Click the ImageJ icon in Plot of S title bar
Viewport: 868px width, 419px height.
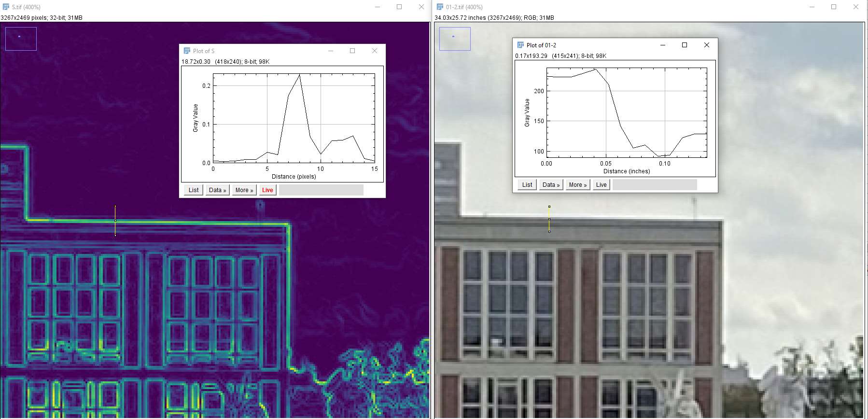pyautogui.click(x=187, y=51)
